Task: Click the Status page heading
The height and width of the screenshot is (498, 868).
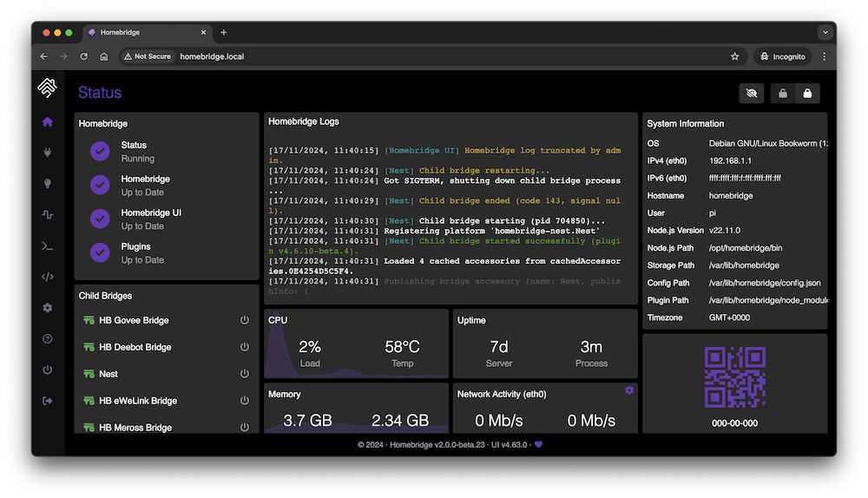Action: click(100, 93)
